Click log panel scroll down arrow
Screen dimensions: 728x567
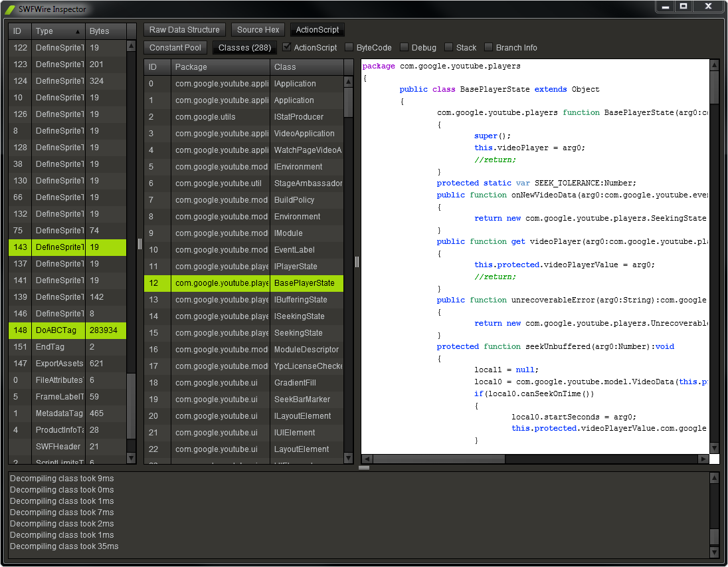coord(715,552)
